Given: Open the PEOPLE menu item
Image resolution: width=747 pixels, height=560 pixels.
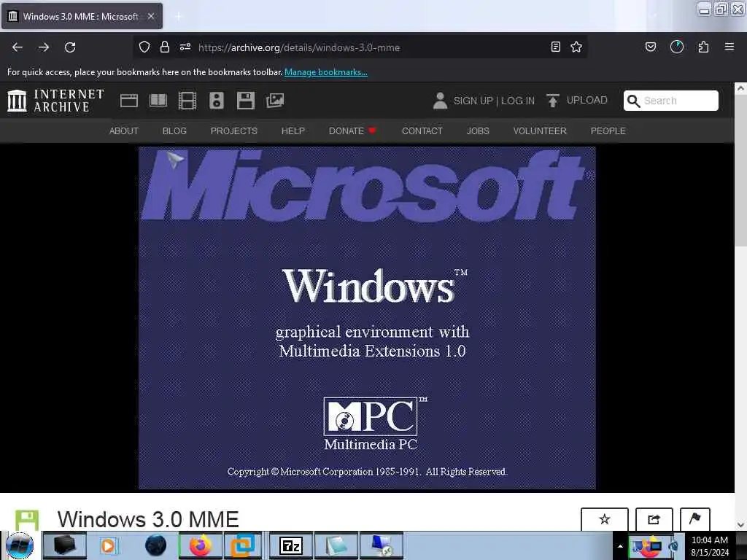Looking at the screenshot, I should click(608, 131).
